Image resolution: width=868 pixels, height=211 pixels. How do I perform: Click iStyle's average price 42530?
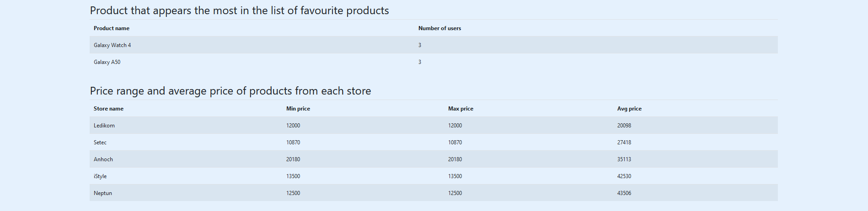pyautogui.click(x=624, y=176)
